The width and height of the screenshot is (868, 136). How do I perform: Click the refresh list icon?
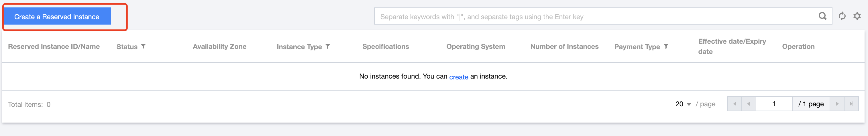pos(842,16)
